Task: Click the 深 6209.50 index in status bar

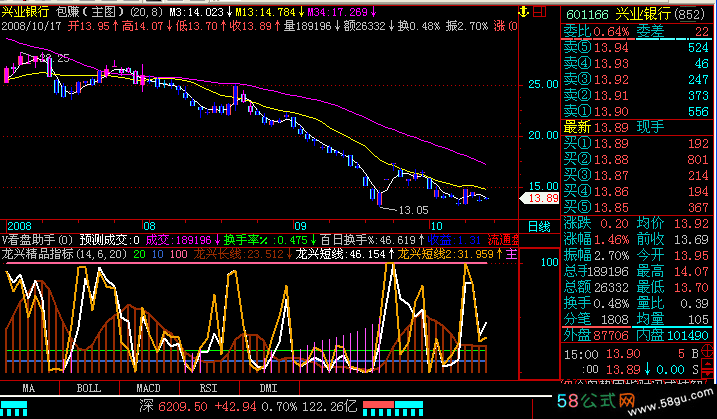Action: tap(174, 406)
